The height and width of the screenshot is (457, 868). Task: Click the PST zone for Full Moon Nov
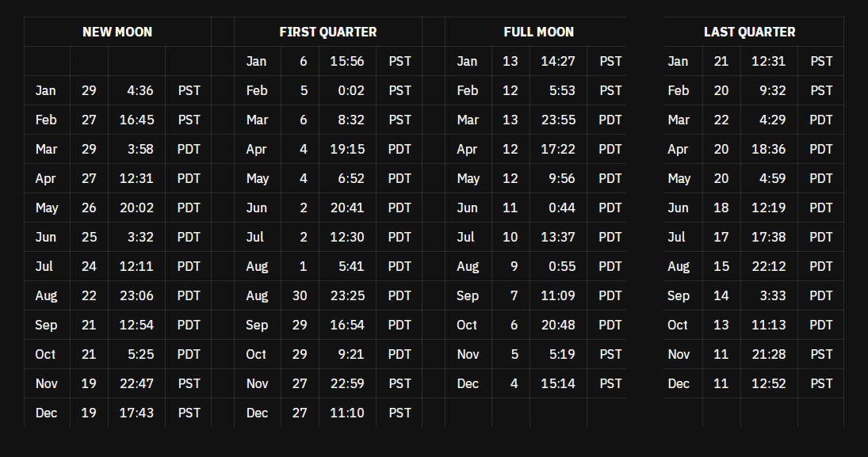coord(610,355)
